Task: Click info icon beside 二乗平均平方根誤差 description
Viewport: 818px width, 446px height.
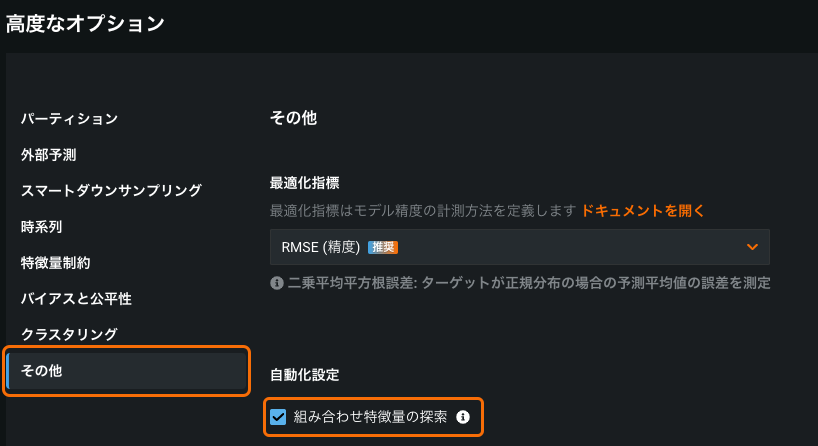Action: (x=277, y=283)
